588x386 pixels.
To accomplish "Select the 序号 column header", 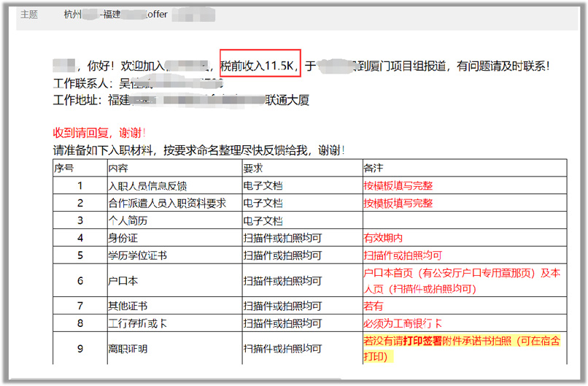I will [x=64, y=168].
